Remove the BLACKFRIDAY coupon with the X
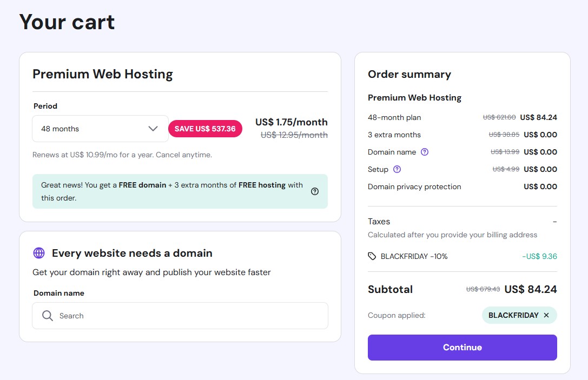Screen dimensions: 588x380 (x=546, y=315)
